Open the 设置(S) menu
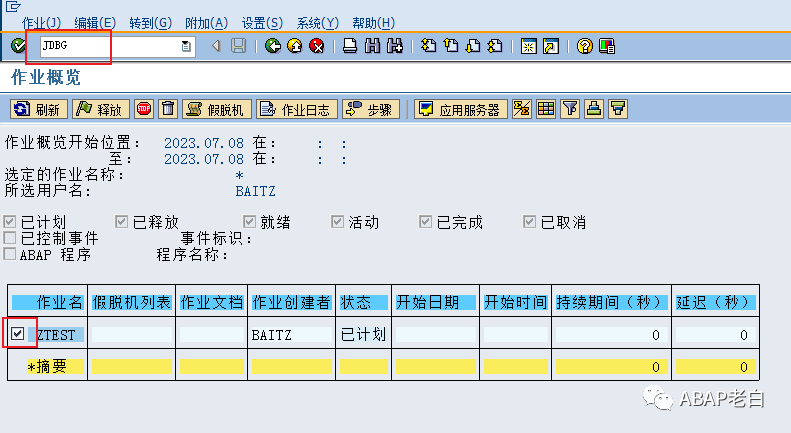The width and height of the screenshot is (791, 433). (x=262, y=23)
